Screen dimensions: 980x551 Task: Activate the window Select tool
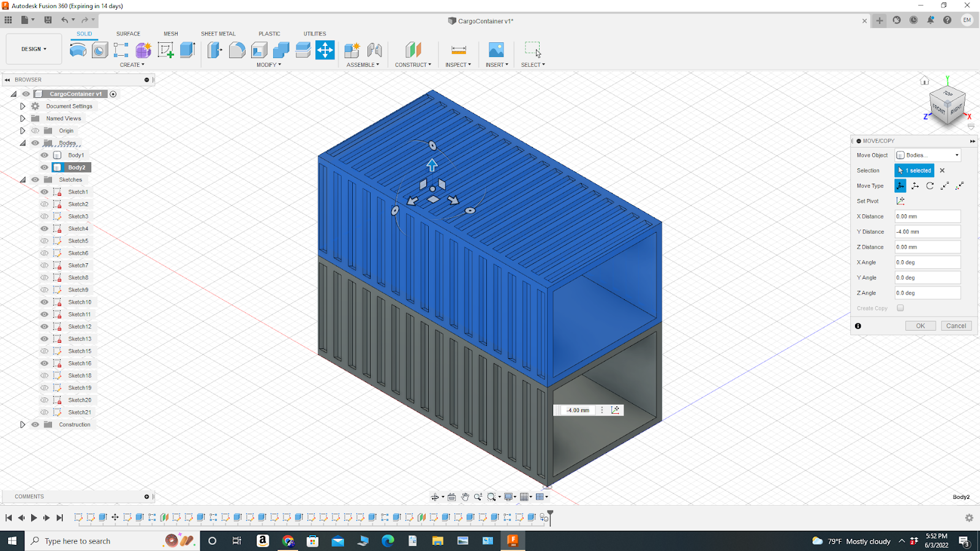[533, 50]
